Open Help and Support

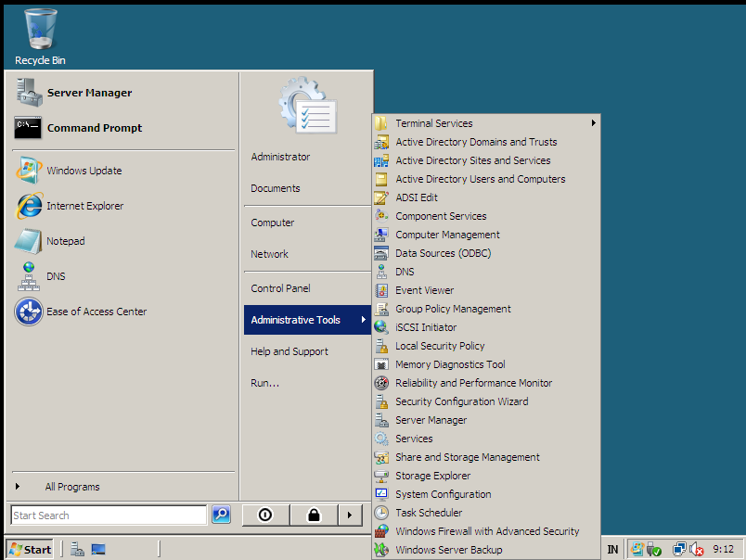[x=289, y=351]
